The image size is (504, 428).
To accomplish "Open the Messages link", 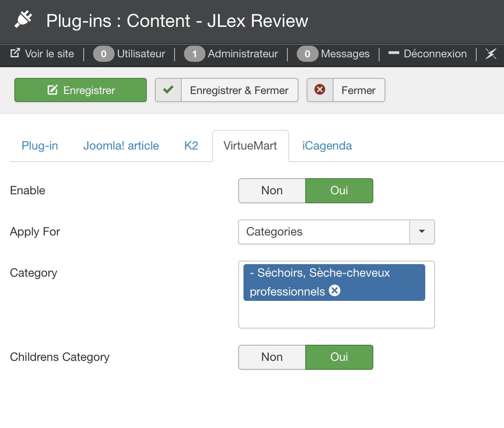I will tap(345, 54).
